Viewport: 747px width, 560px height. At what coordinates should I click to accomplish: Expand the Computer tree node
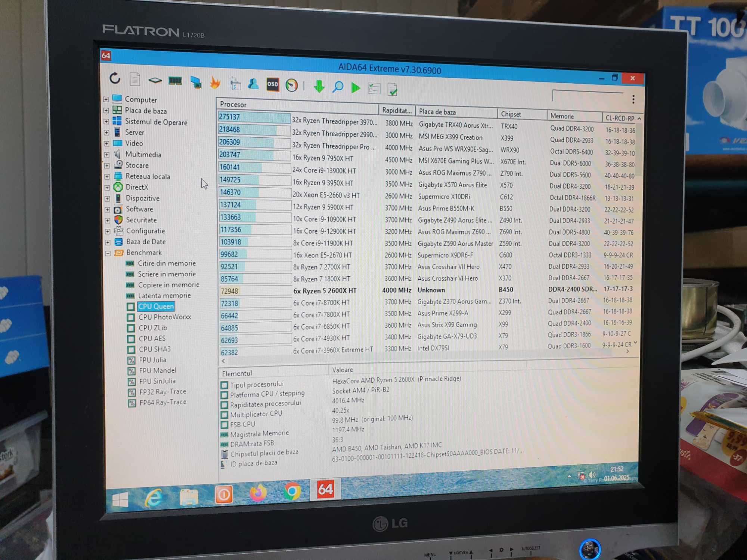[106, 99]
